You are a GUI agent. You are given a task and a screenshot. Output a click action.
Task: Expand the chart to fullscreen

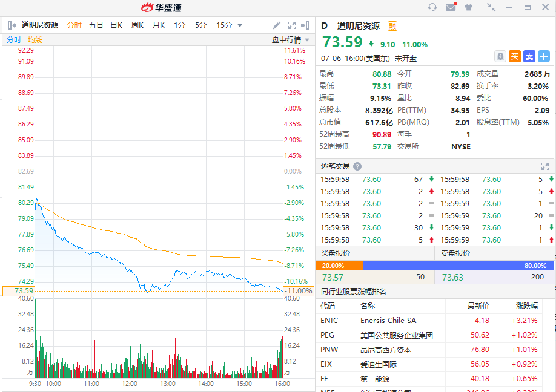click(291, 25)
